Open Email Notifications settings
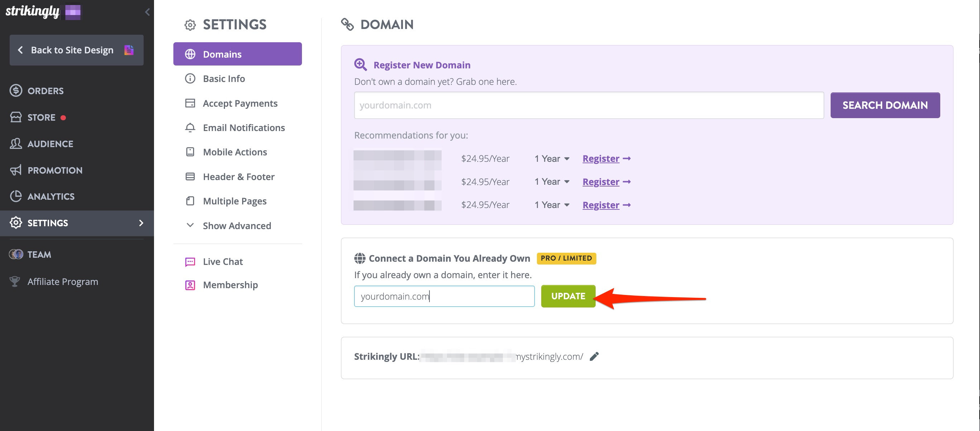Screen dimensions: 980x431 (244, 128)
